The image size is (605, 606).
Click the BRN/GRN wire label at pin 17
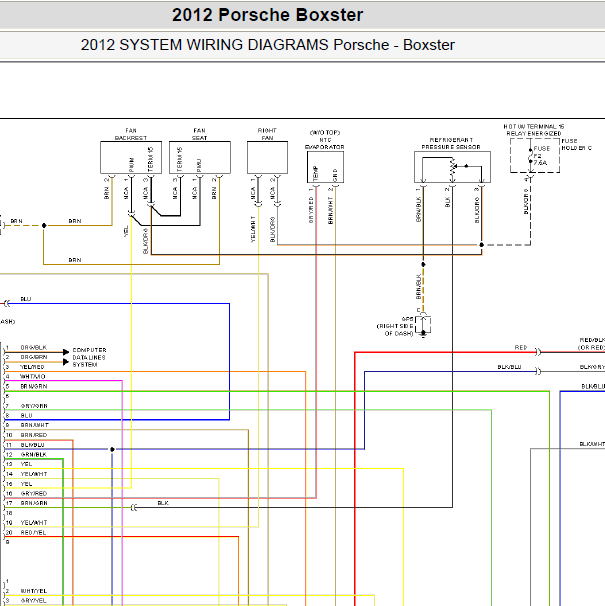point(34,503)
